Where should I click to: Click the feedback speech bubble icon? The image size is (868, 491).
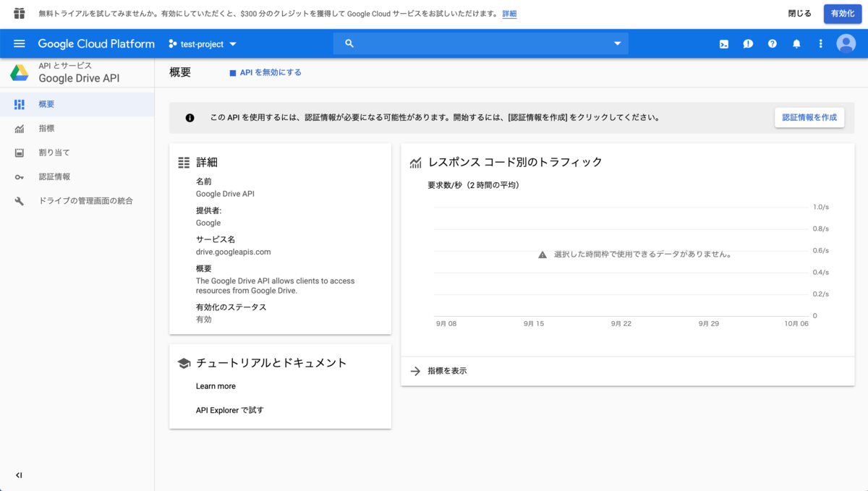[748, 43]
